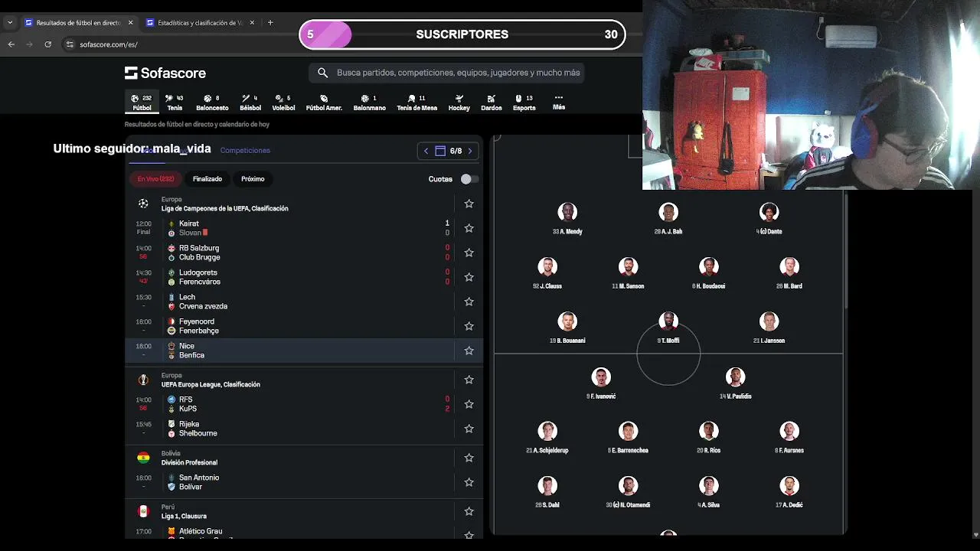Click the browser back button
Screen dimensions: 980x551
(x=11, y=44)
